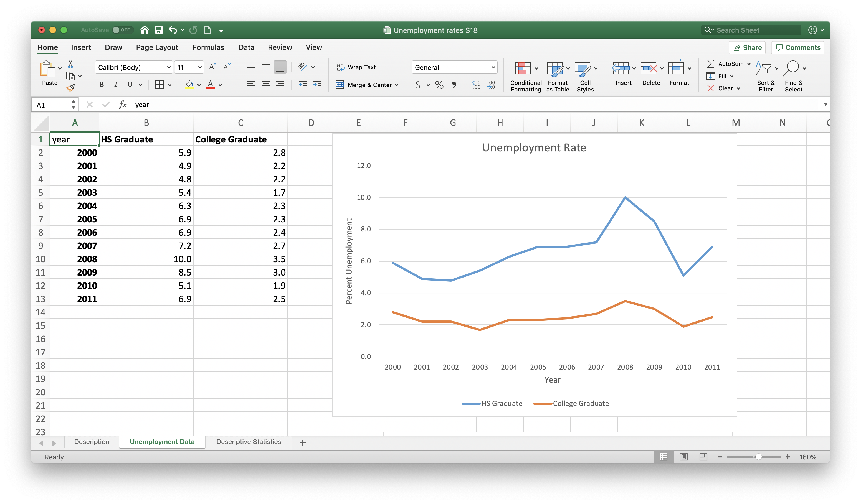Click the Share button
The width and height of the screenshot is (861, 504).
(x=747, y=47)
